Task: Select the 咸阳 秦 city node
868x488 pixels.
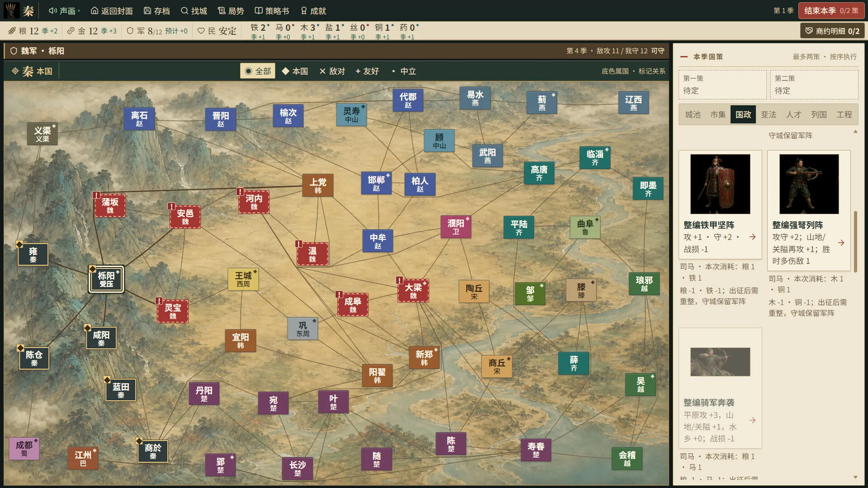Action: 101,338
